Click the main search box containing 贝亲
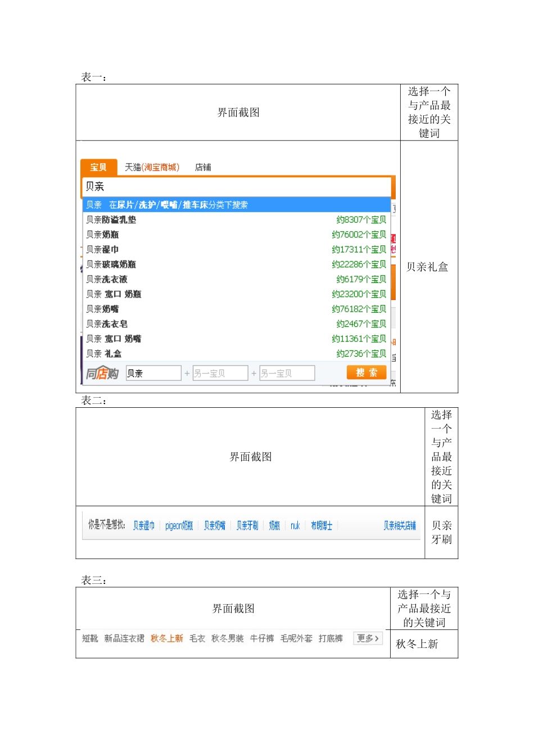 coord(236,187)
